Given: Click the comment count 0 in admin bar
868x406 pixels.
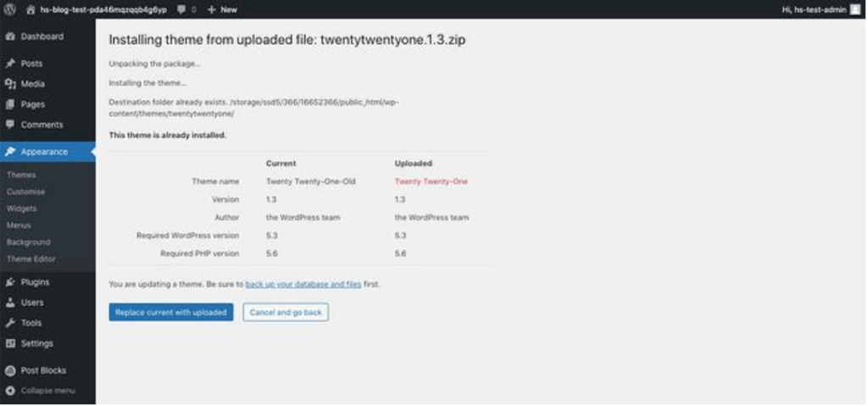Looking at the screenshot, I should [x=193, y=9].
